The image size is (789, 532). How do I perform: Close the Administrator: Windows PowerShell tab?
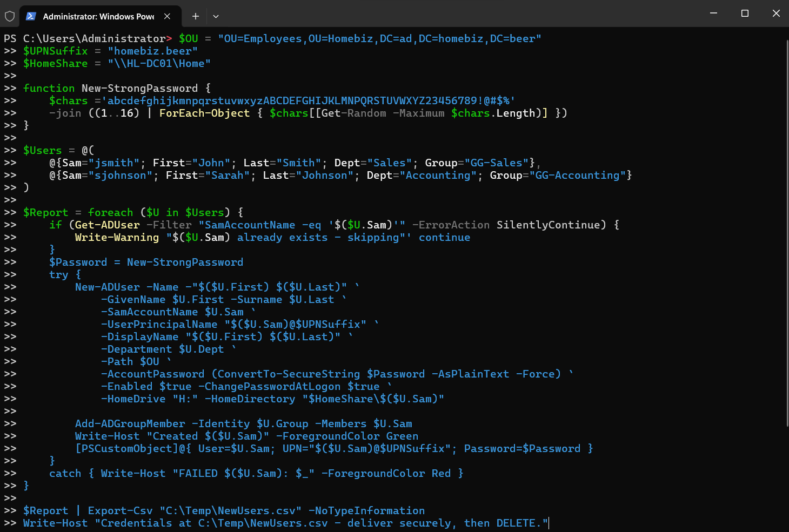pyautogui.click(x=167, y=16)
